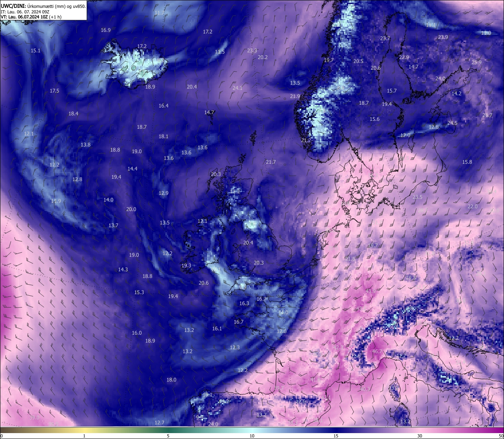504x439 pixels.
Task: Click the 21.2 value near southern Norway
Action: [306, 140]
